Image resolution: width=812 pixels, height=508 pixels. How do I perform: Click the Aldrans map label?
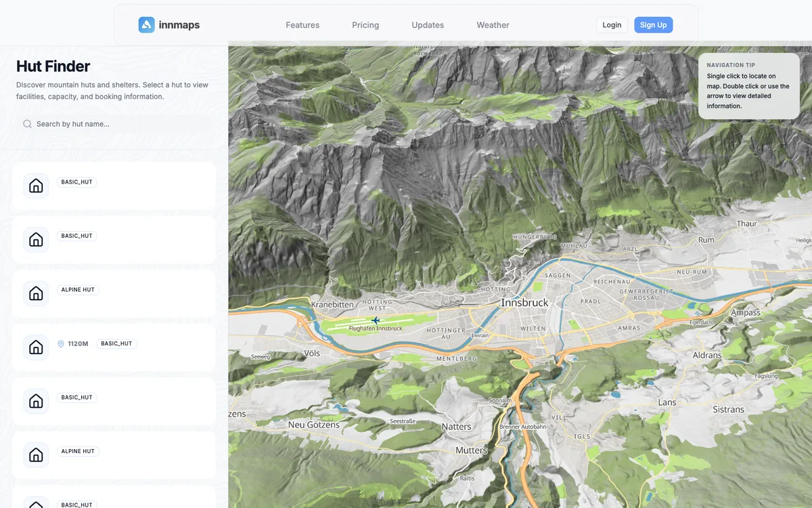[x=707, y=355]
